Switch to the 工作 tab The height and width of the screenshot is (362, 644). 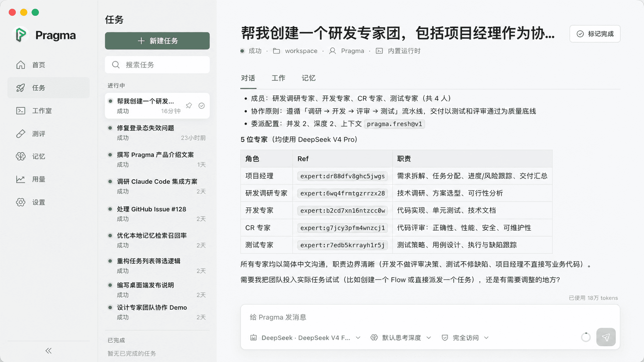tap(278, 78)
